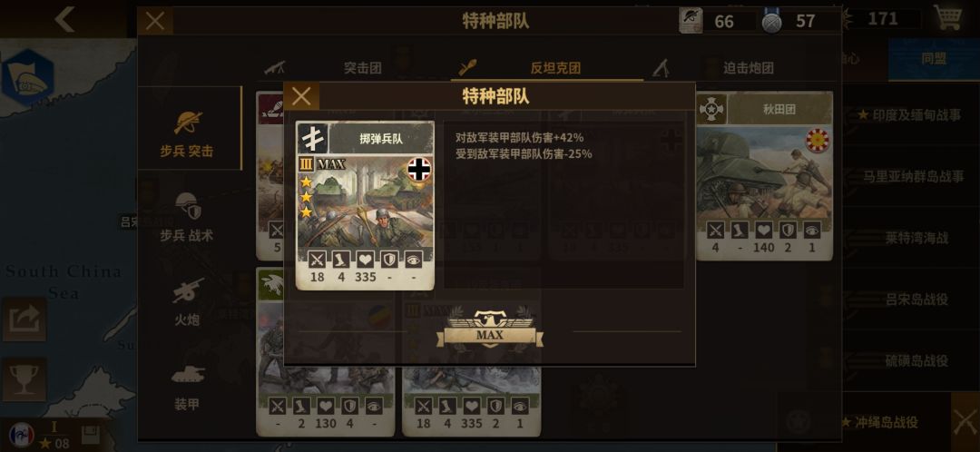Open the 吕宋岛战役 campaign entry
The height and width of the screenshot is (452, 980).
pos(916,300)
